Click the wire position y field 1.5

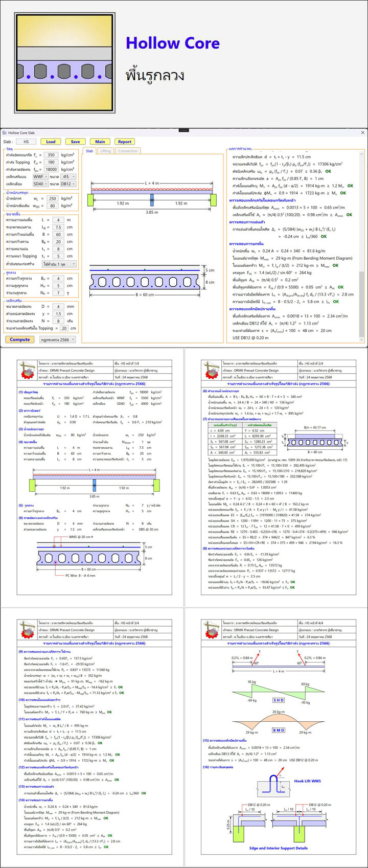(x=59, y=314)
